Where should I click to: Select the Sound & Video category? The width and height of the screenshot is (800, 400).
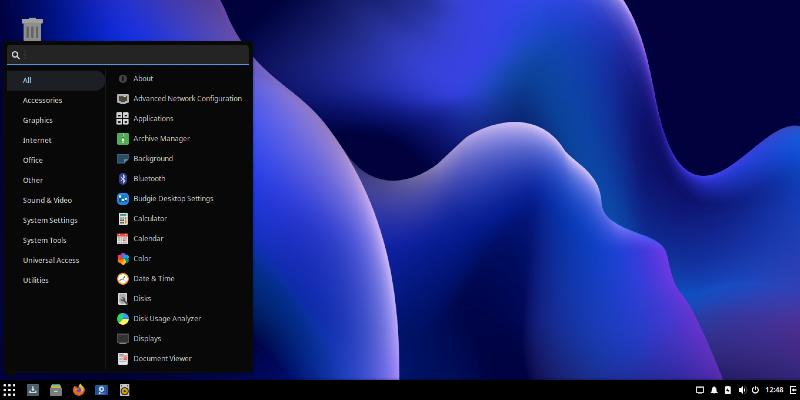point(47,200)
